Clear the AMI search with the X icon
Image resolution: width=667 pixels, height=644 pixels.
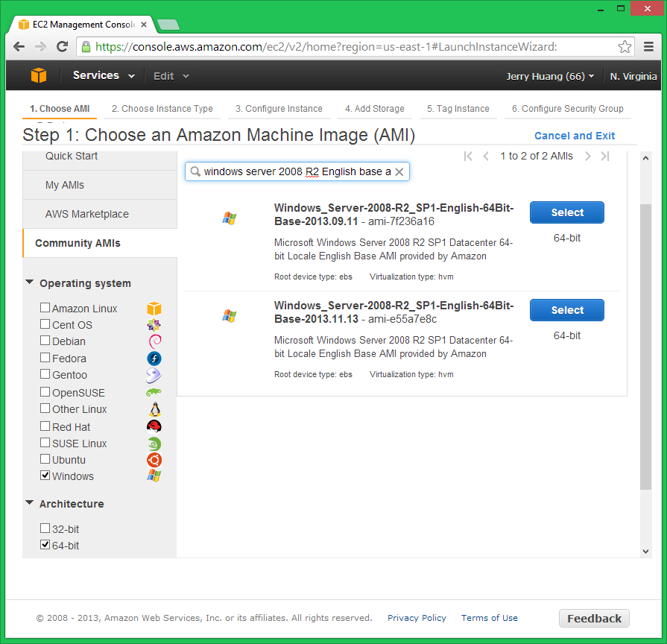click(399, 172)
